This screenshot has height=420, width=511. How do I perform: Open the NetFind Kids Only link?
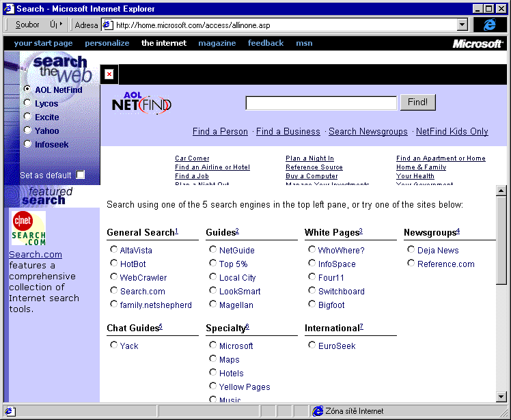pyautogui.click(x=452, y=131)
